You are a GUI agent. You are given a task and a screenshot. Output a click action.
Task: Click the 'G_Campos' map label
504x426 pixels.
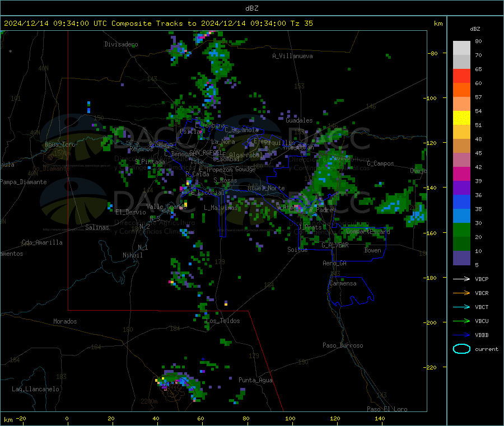[x=381, y=163]
